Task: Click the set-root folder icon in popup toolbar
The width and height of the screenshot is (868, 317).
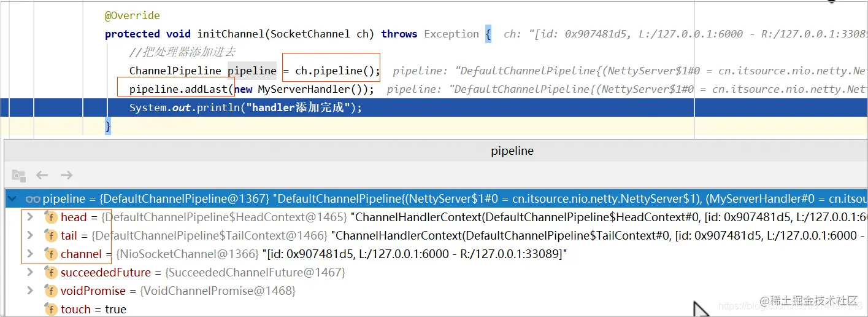Action: click(x=18, y=175)
